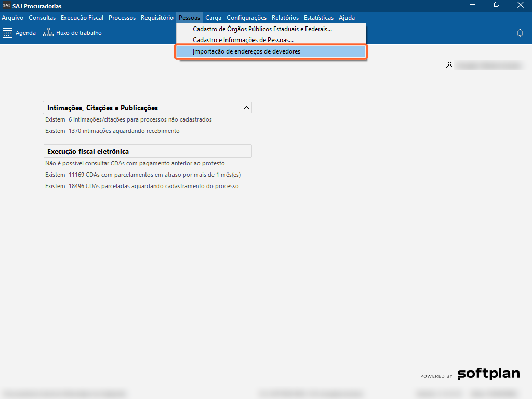This screenshot has height=399, width=532.
Task: Click the Fluxo de trabalho label
Action: 79,33
